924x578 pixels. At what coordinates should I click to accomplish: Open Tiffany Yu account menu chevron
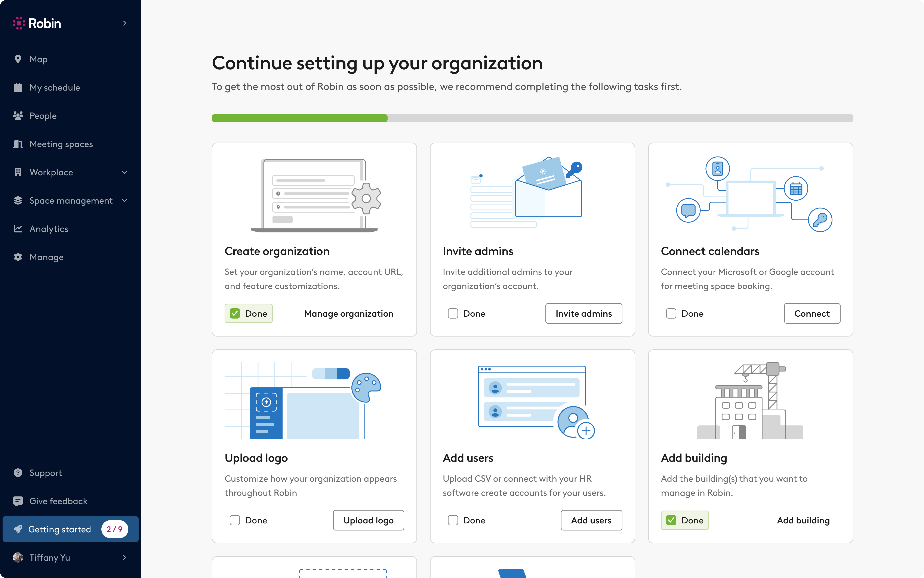[124, 557]
